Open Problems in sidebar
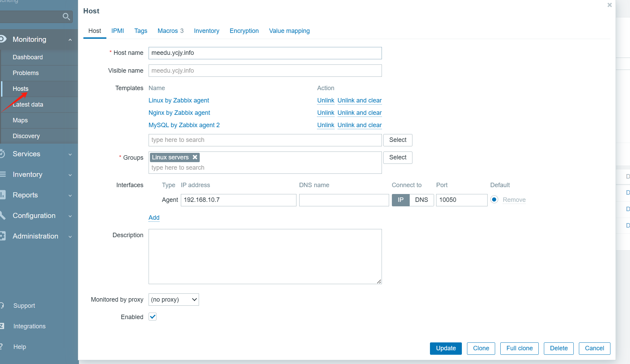Viewport: 630px width, 364px height. click(26, 73)
